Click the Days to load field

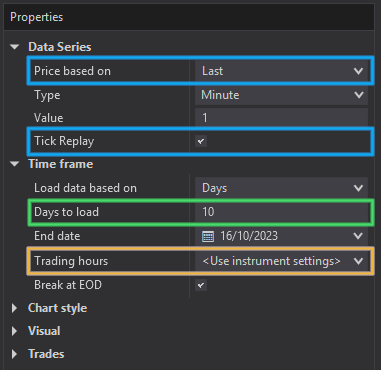pos(282,212)
